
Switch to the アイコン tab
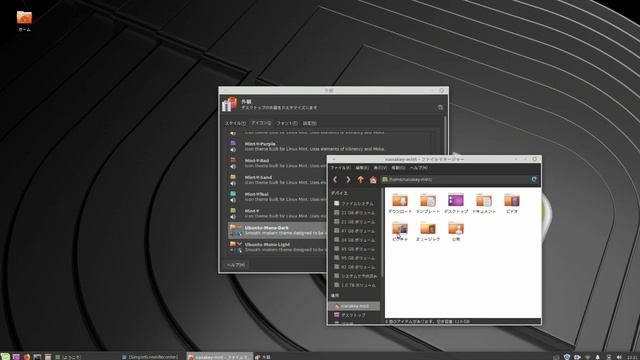261,123
